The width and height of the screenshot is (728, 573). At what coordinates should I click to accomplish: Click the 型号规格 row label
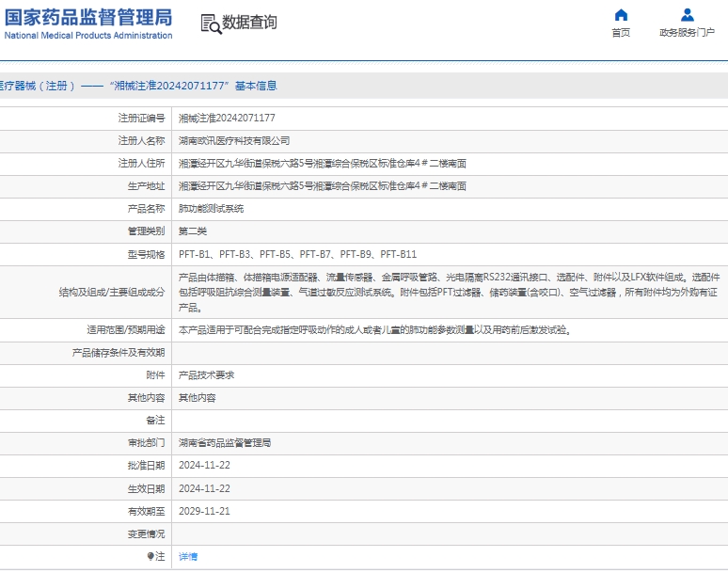click(146, 254)
